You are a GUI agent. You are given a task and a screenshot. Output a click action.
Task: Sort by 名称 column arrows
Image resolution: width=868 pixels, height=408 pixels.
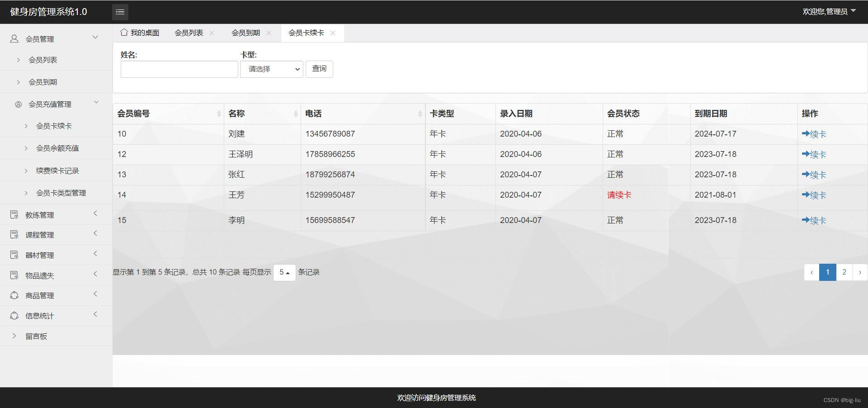[x=296, y=114]
